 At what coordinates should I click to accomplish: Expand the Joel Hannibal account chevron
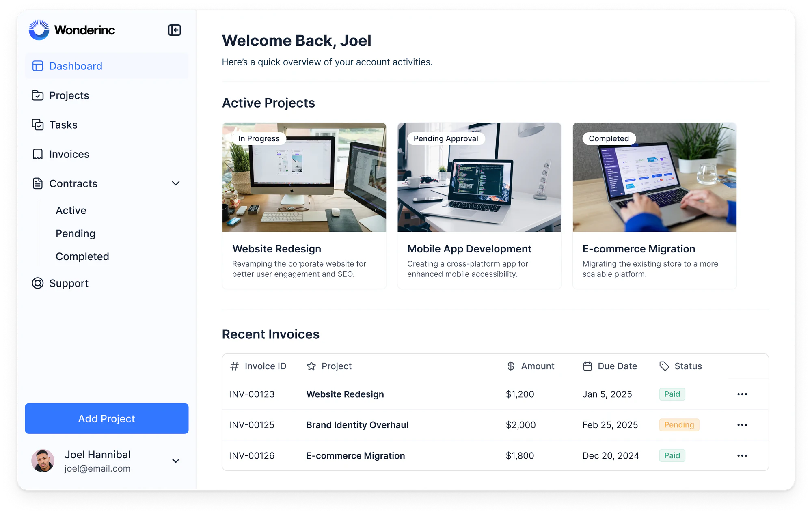tap(176, 461)
